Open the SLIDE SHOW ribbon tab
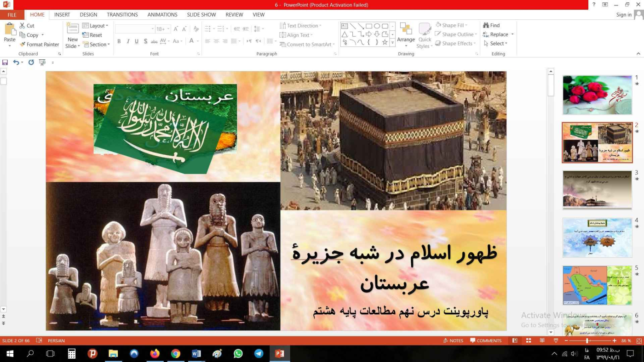 pyautogui.click(x=201, y=15)
